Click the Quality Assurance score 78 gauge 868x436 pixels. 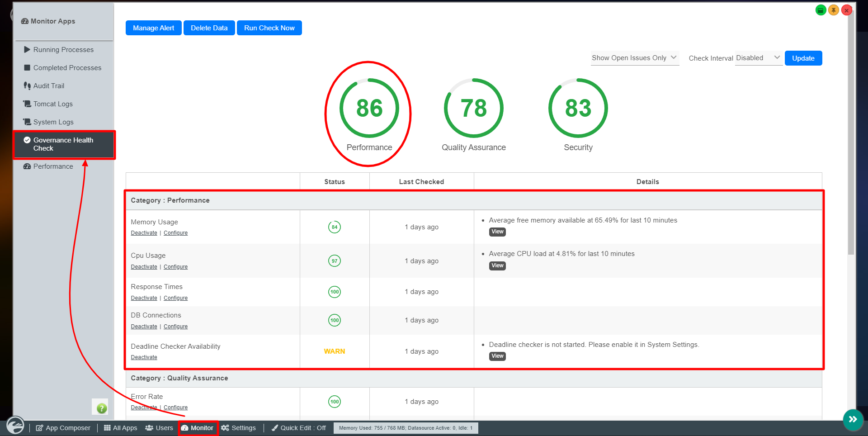tap(473, 108)
